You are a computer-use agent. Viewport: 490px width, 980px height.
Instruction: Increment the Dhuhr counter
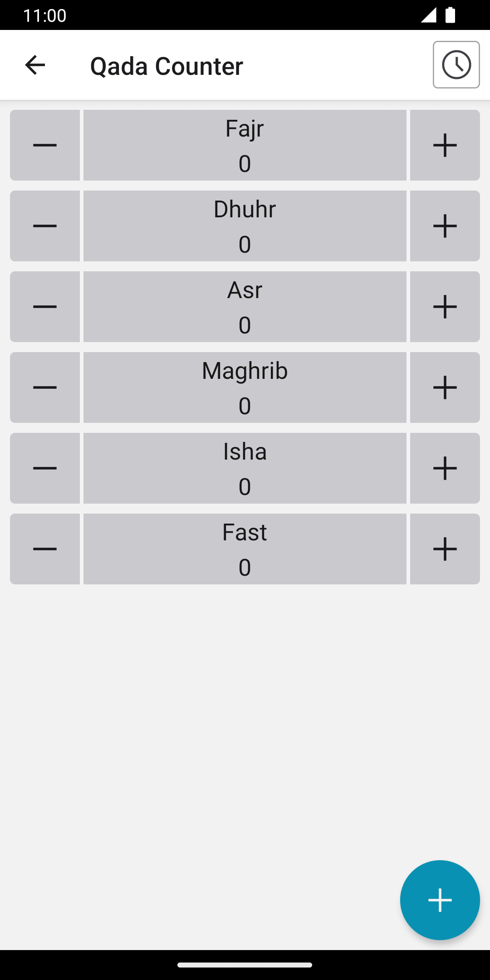445,226
